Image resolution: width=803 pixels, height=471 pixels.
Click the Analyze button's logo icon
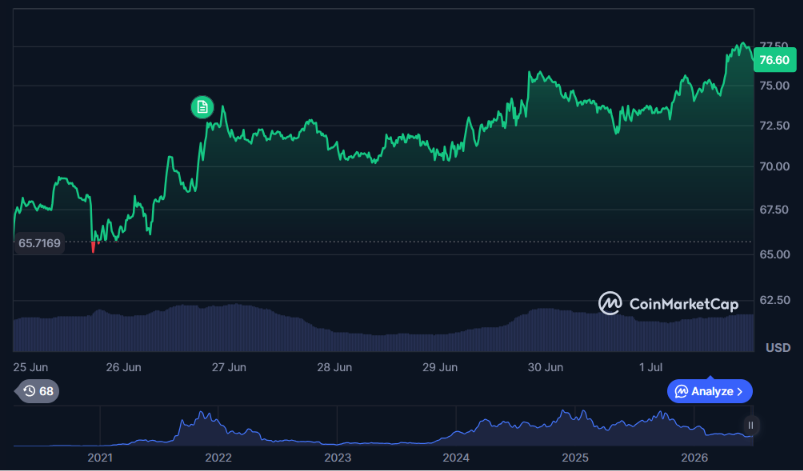point(681,392)
